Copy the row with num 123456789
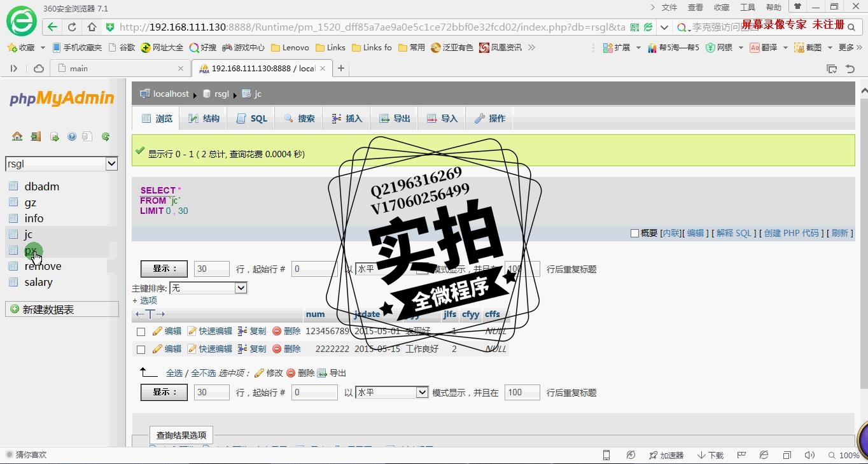 point(252,331)
